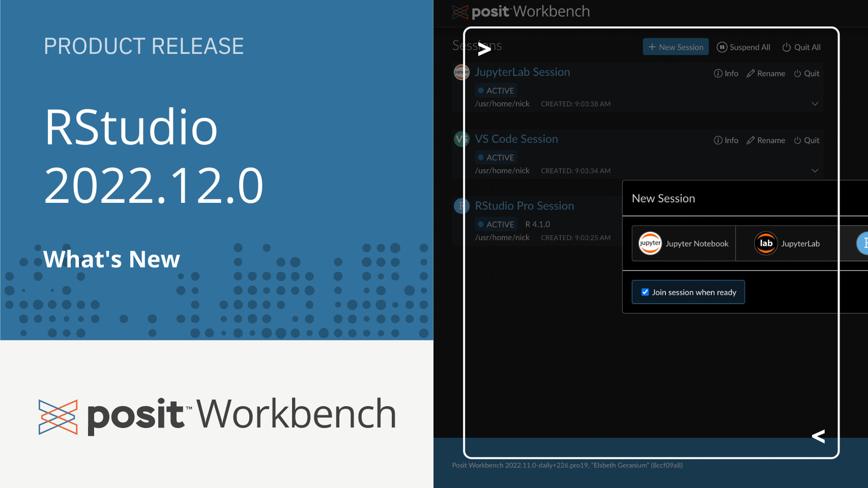Expand the JupyterLab Session details chevron
The height and width of the screenshot is (488, 868).
point(815,104)
